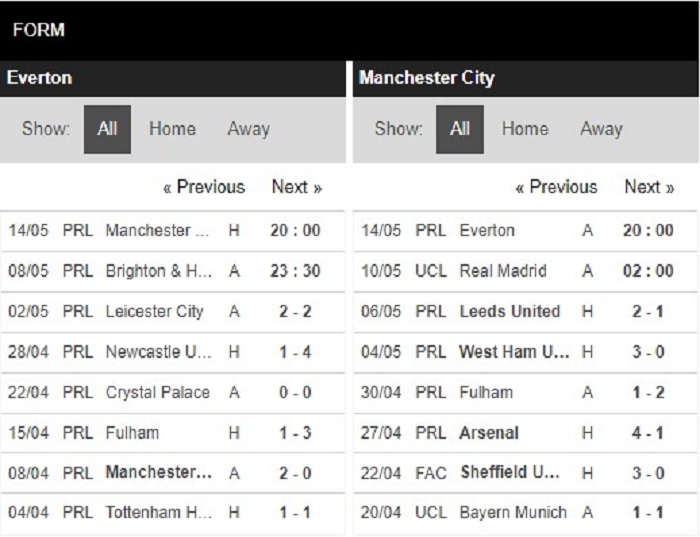The image size is (700, 537).
Task: Open Everton vs Leicester City 2-2 result
Action: pyautogui.click(x=172, y=312)
